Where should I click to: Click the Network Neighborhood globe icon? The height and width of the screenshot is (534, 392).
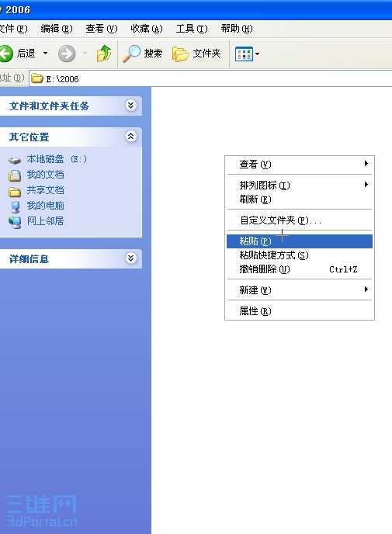point(15,223)
